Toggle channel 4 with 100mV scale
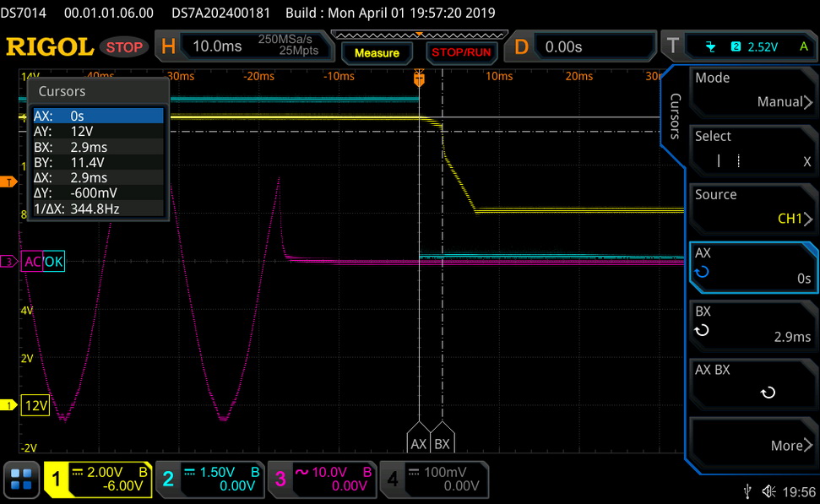 [x=434, y=479]
